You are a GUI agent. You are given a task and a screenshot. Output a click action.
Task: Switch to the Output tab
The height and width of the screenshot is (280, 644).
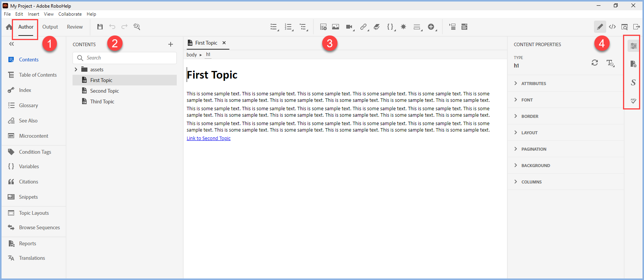pos(50,27)
